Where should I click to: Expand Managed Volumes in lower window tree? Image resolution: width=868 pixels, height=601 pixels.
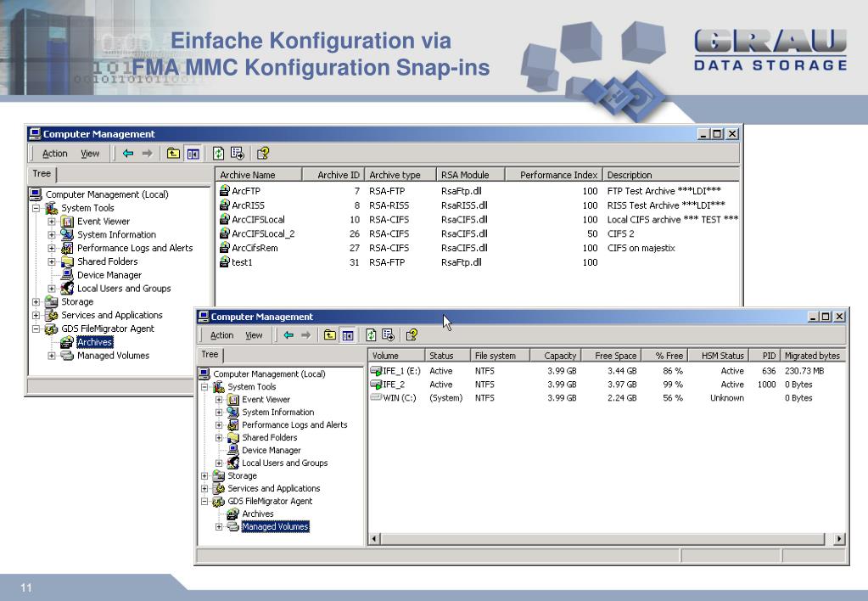[219, 527]
